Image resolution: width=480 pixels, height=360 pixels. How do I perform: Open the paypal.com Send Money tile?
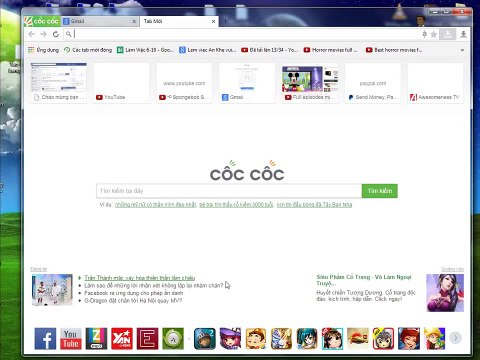(373, 83)
